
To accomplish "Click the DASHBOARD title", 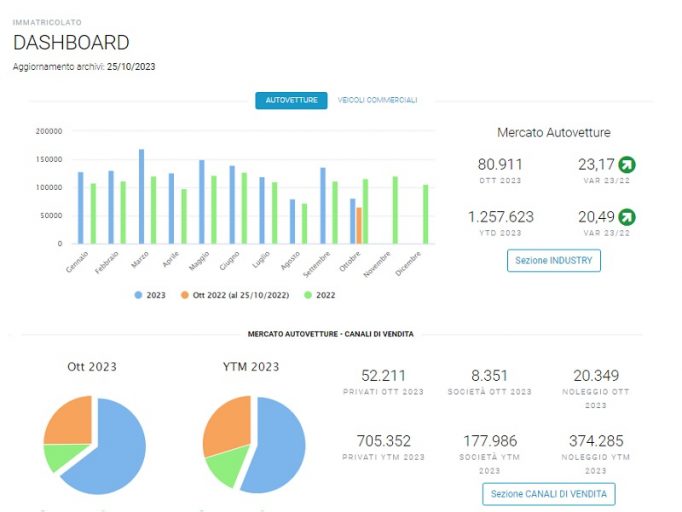I will 71,43.
